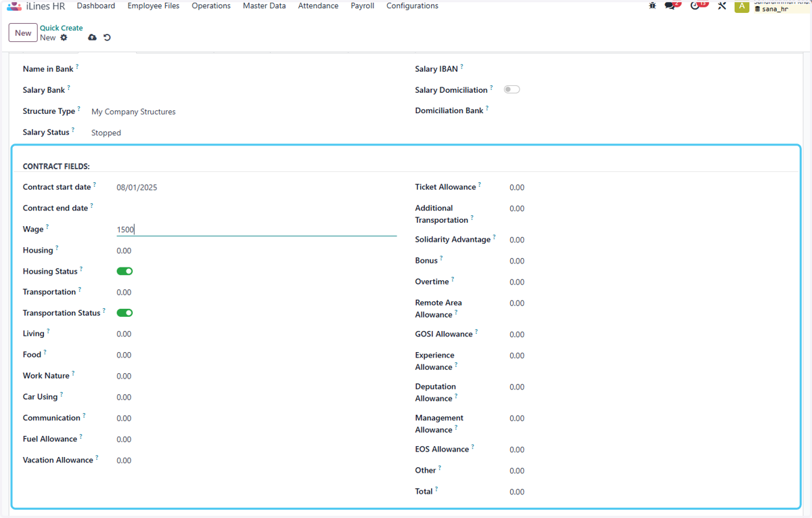
Task: Click into the Wage input containing 1500
Action: [256, 230]
